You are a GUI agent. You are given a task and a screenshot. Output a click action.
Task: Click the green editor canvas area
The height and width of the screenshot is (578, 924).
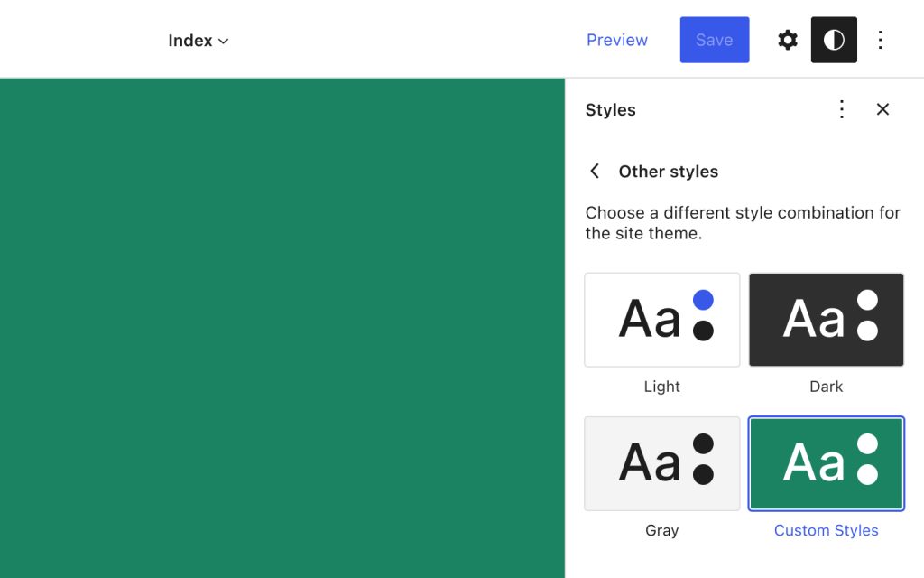click(x=282, y=327)
